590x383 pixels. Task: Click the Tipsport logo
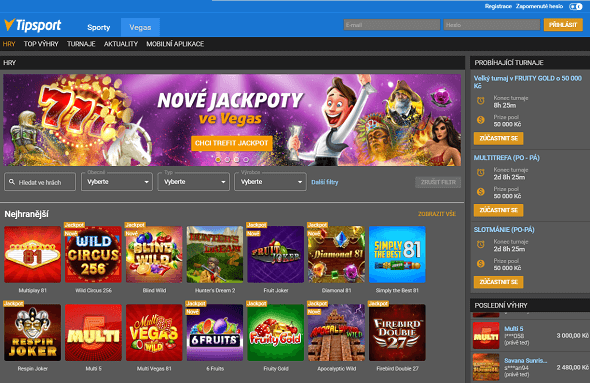[33, 25]
